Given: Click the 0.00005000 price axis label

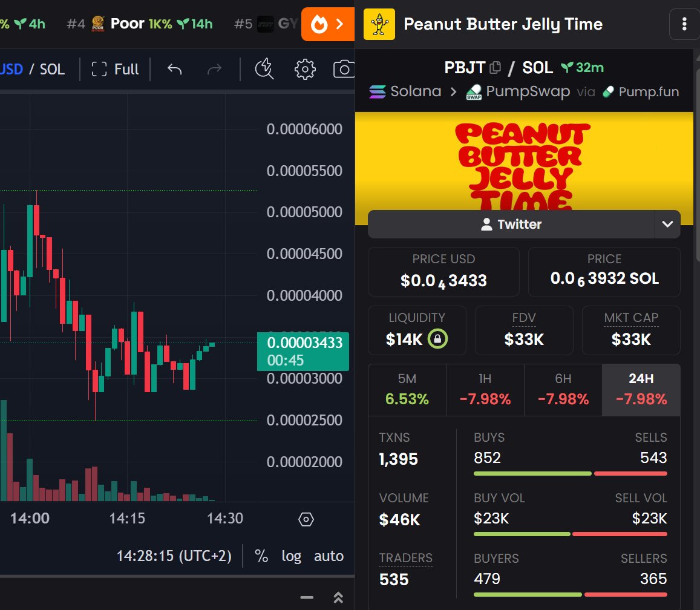Looking at the screenshot, I should tap(304, 212).
